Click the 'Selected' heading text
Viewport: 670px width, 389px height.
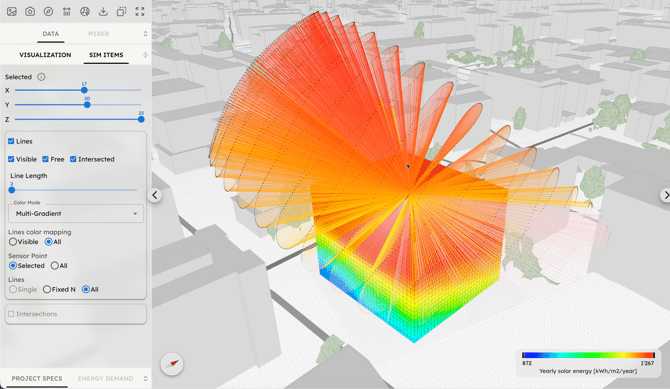pos(18,77)
